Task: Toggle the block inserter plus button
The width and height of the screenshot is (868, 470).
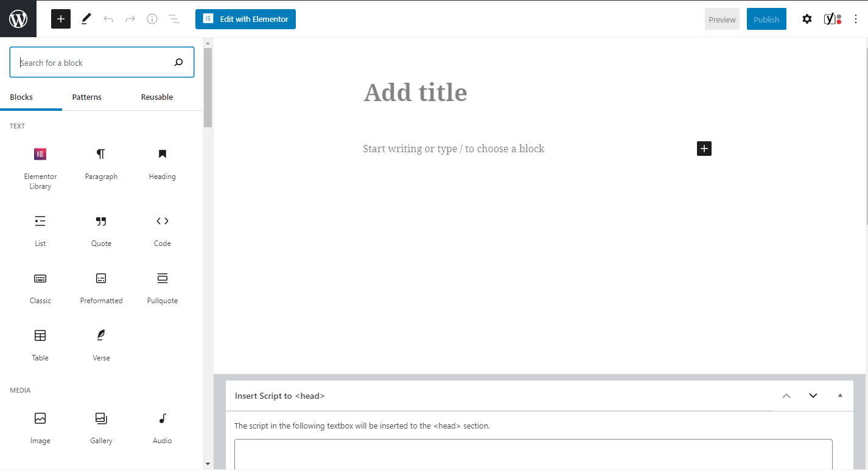Action: tap(61, 19)
